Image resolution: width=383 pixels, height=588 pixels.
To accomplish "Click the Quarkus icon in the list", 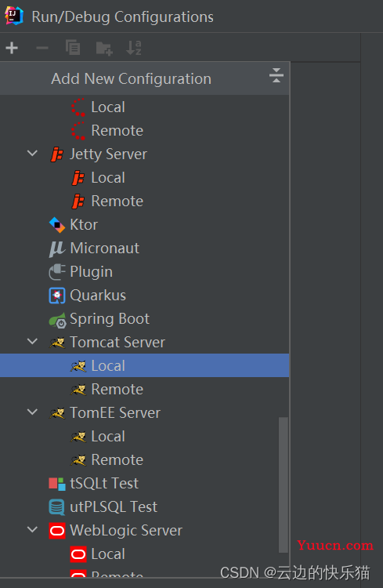I will point(57,296).
